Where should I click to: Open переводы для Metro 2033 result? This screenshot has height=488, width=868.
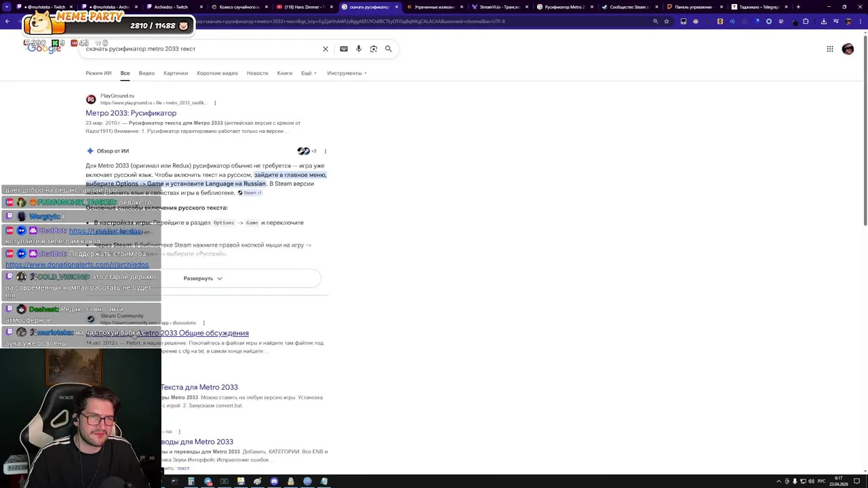coord(197,442)
